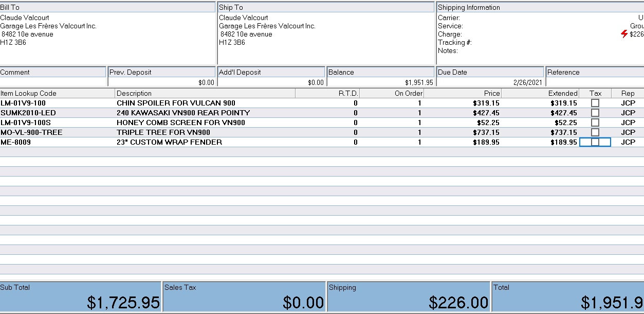The image size is (644, 314).
Task: Click into the Comment field
Action: click(53, 82)
